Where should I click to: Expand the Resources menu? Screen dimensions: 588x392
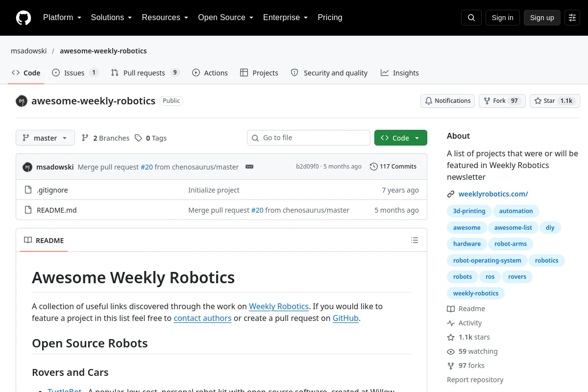165,18
